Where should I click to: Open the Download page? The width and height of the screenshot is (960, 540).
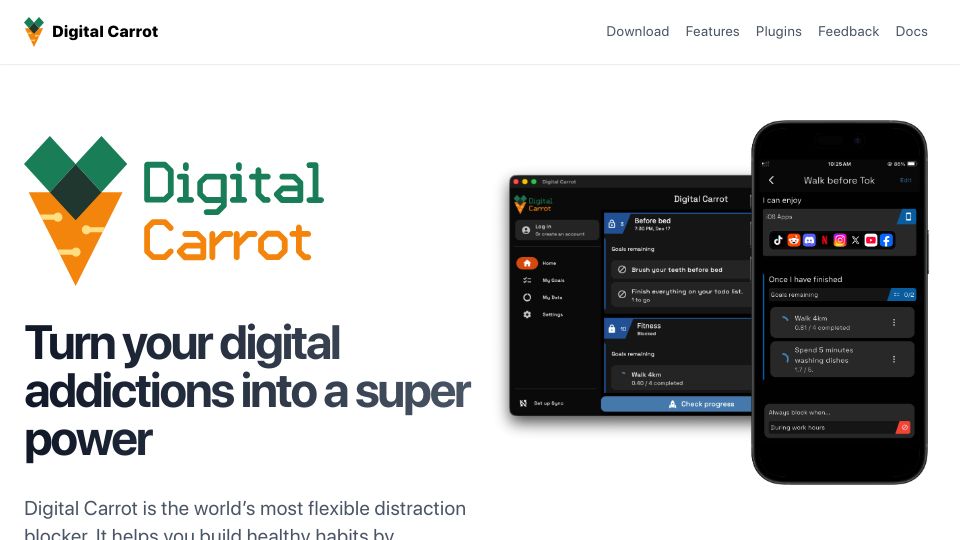(637, 31)
